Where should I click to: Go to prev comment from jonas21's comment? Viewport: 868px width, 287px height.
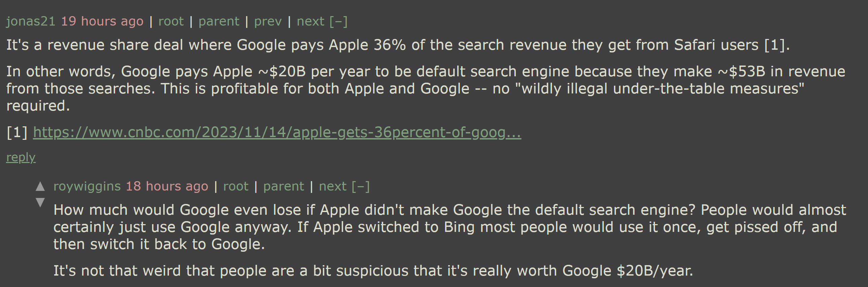click(x=268, y=22)
